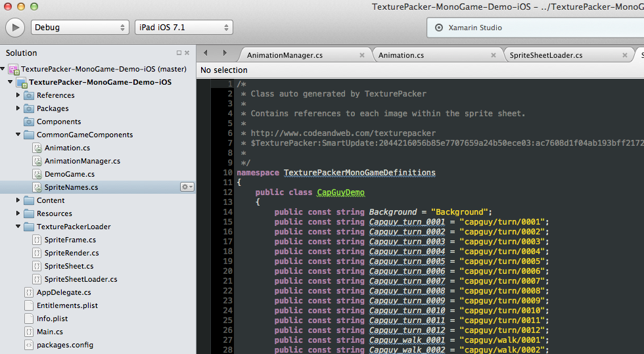The width and height of the screenshot is (644, 354).
Task: Click the No selection breadcrumb
Action: point(224,70)
